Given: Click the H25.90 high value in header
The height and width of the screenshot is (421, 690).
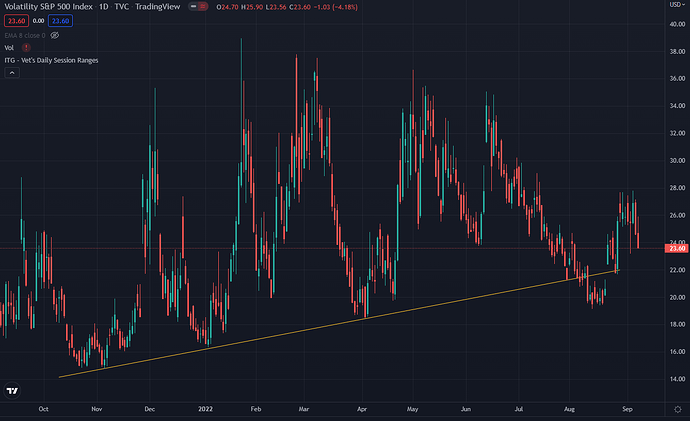Looking at the screenshot, I should (x=252, y=7).
